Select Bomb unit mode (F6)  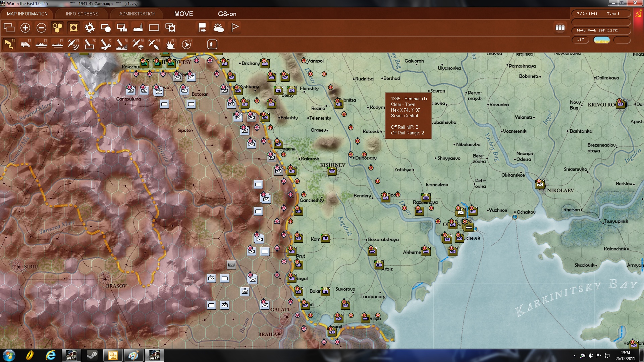pos(90,44)
